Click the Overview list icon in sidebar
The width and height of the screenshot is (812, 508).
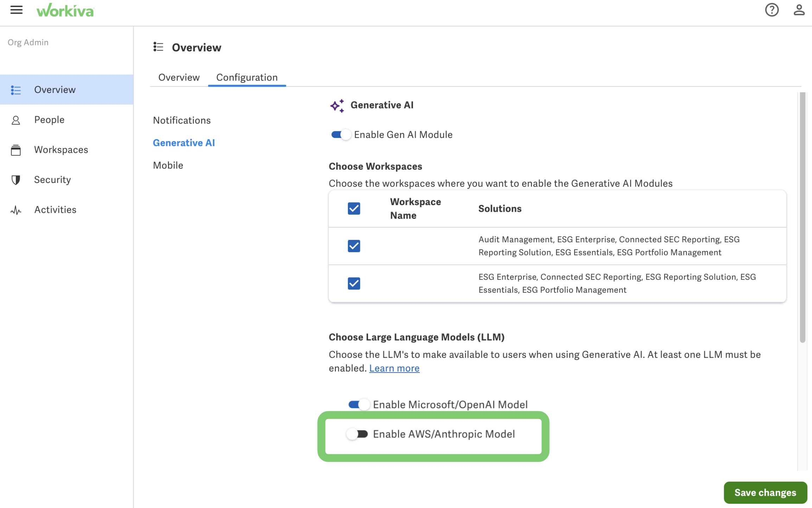(16, 90)
